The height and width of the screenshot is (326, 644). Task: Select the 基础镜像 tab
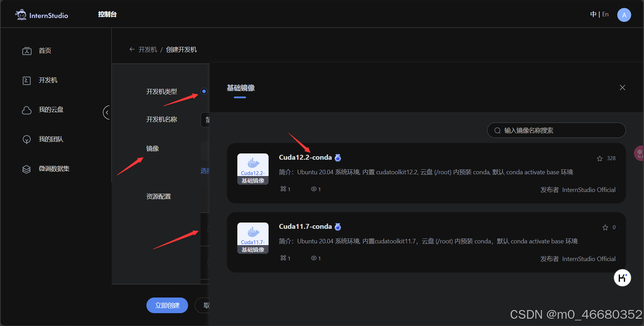(x=240, y=88)
